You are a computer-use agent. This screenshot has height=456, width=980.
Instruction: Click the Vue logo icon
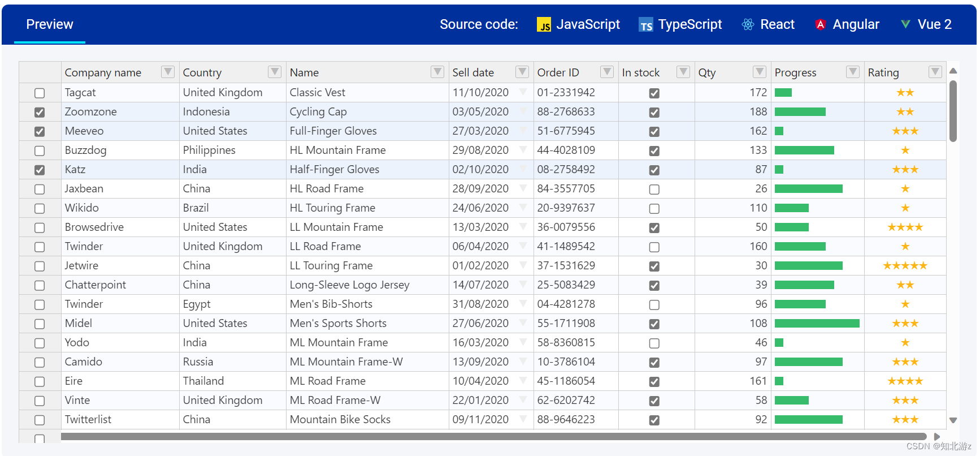pos(905,24)
